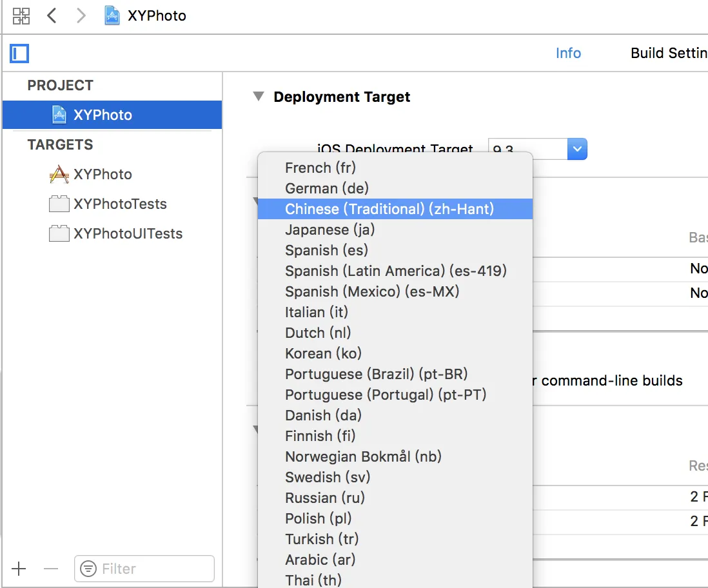Image resolution: width=708 pixels, height=588 pixels.
Task: Click the related items grid icon
Action: (21, 15)
